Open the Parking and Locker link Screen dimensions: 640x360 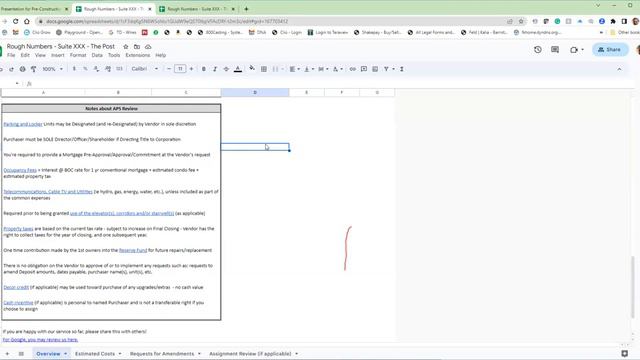coord(23,124)
